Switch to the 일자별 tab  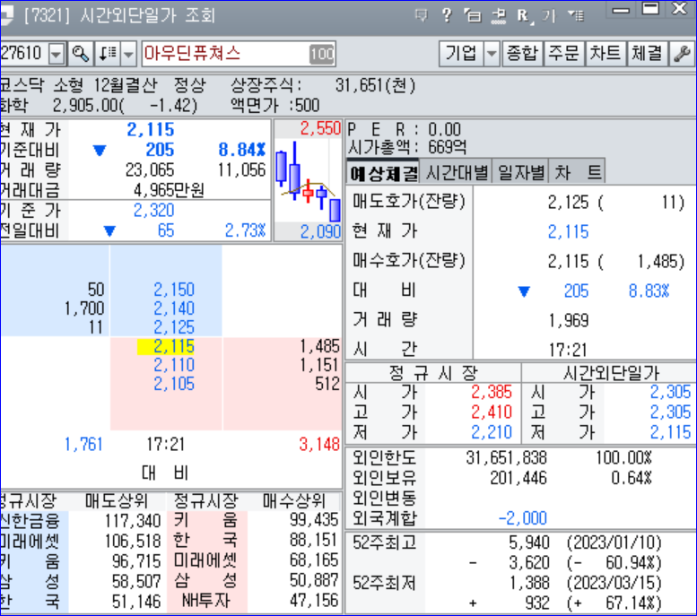click(521, 172)
